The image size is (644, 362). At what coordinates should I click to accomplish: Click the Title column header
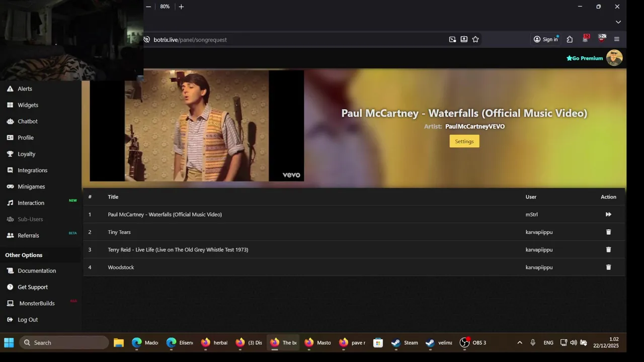(113, 197)
